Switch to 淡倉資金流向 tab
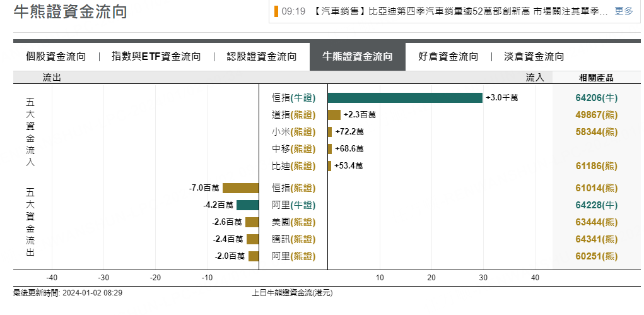The image size is (644, 315). pyautogui.click(x=534, y=56)
